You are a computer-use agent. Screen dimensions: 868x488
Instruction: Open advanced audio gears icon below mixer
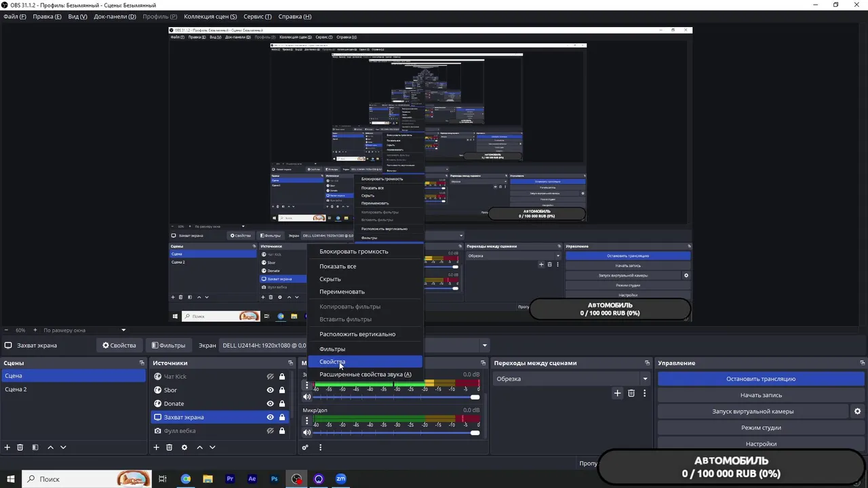click(x=306, y=447)
